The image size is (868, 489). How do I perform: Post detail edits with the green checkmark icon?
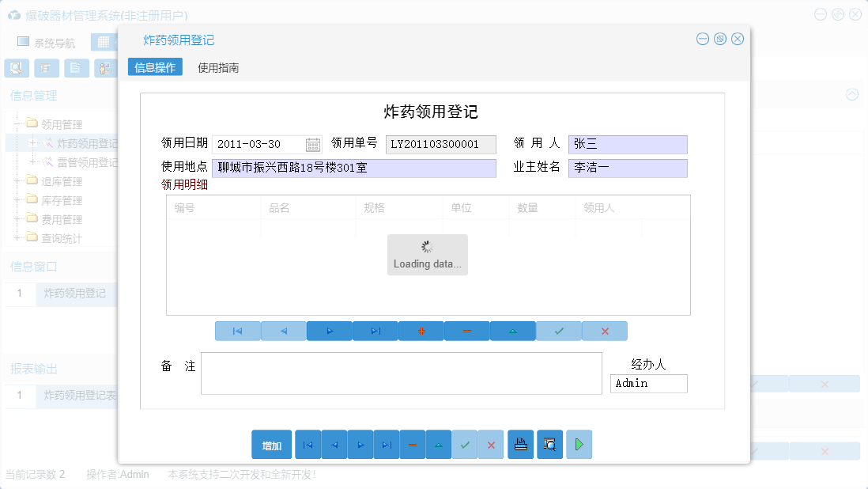pos(558,331)
